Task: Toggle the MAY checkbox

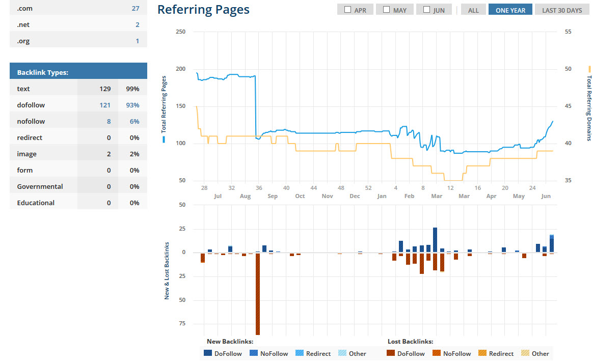Action: click(386, 10)
